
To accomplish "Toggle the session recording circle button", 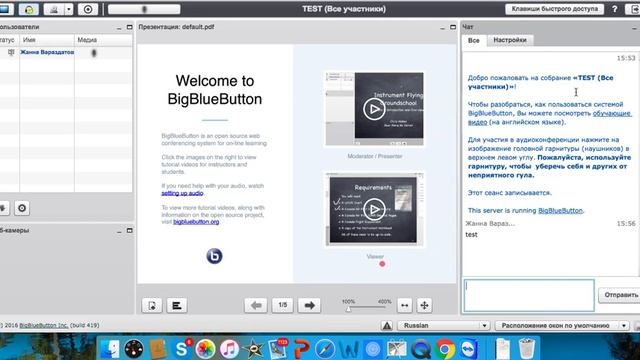I will point(88,9).
